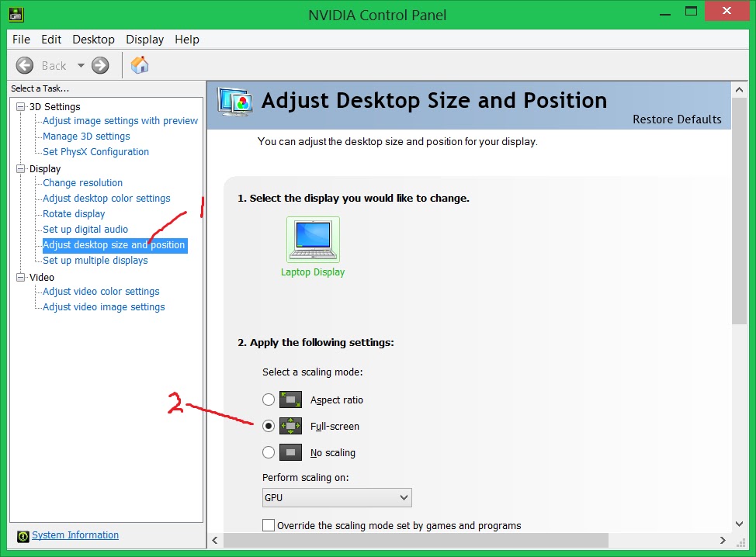The width and height of the screenshot is (756, 557).
Task: Select the Aspect ratio radio button
Action: coord(269,400)
